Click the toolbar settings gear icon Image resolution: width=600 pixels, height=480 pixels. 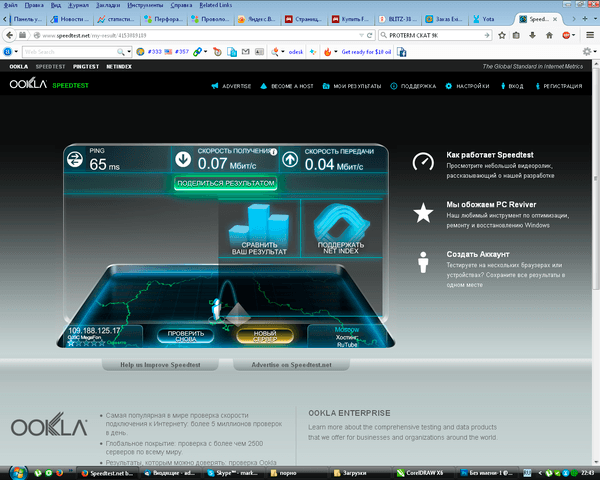click(586, 52)
